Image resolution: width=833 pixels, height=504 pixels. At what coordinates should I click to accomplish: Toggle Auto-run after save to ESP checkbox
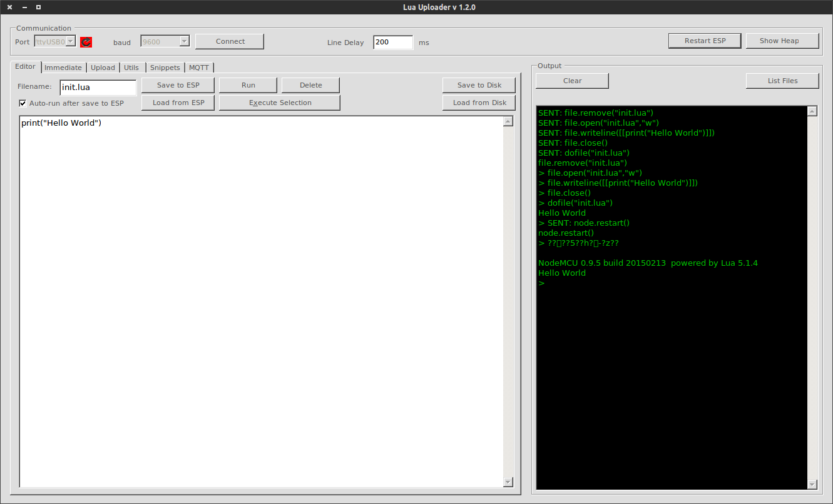point(23,103)
